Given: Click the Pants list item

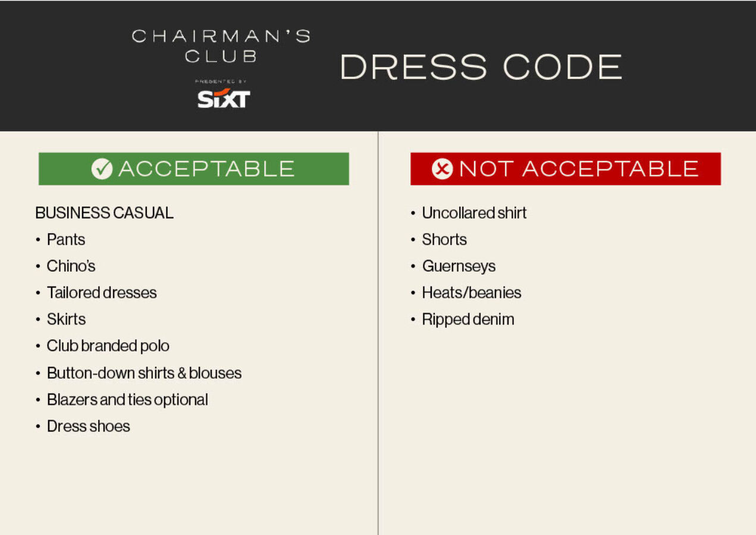Looking at the screenshot, I should tap(65, 240).
